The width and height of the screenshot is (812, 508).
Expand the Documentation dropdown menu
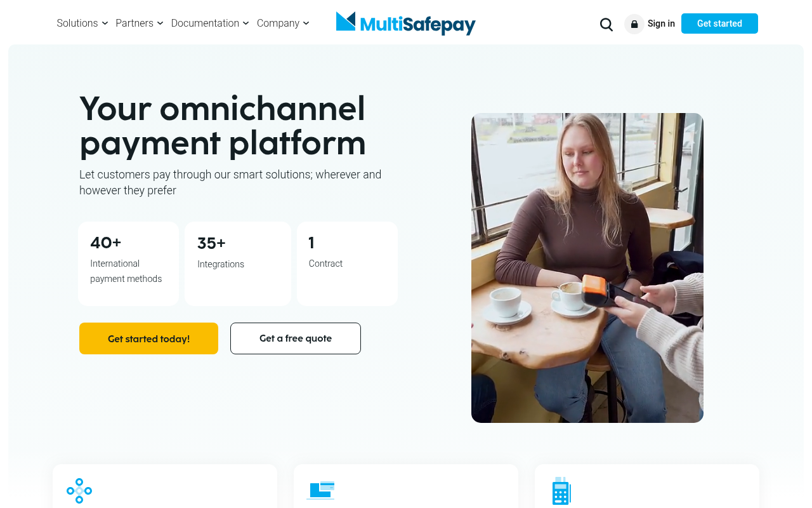click(x=210, y=23)
